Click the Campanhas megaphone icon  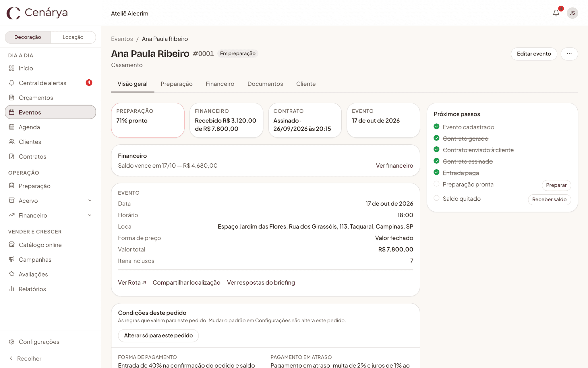[x=11, y=259]
